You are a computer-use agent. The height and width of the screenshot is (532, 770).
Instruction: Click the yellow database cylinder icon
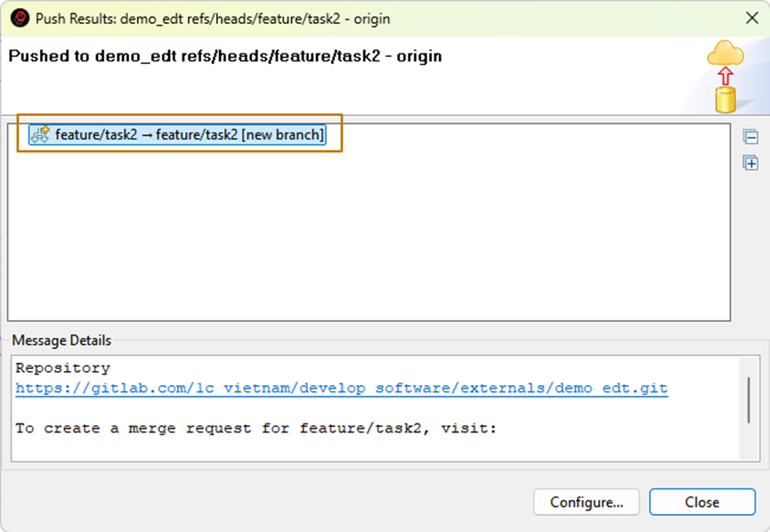pyautogui.click(x=726, y=99)
